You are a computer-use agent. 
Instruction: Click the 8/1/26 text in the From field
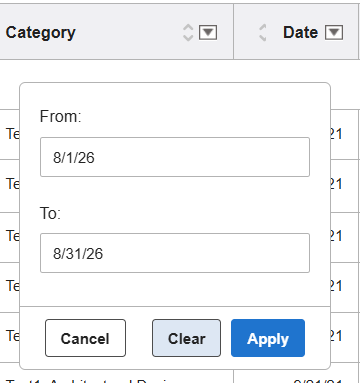[x=74, y=157]
